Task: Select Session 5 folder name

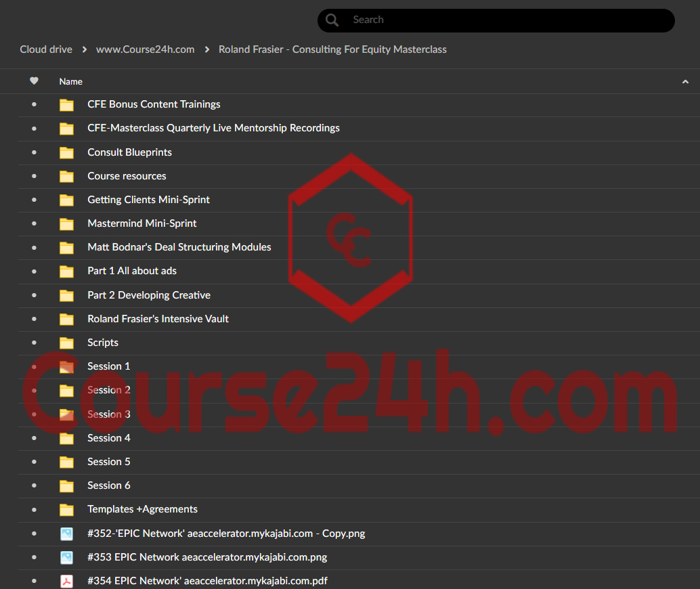Action: (x=109, y=462)
